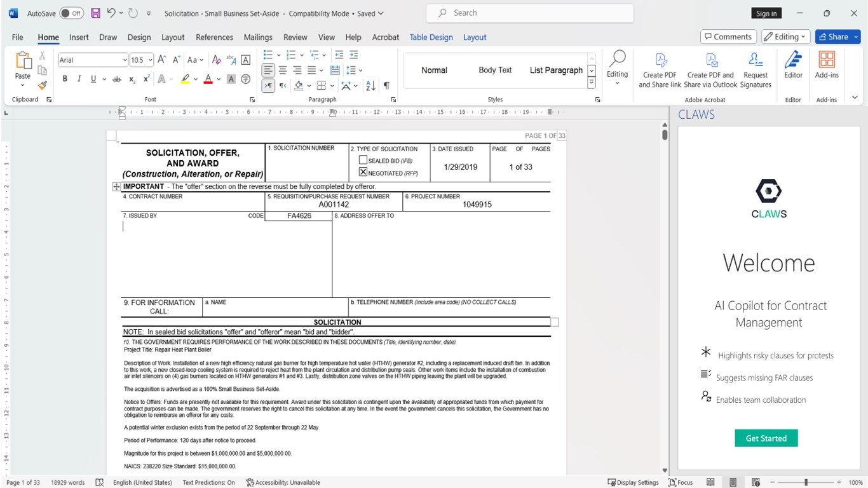The image size is (868, 488).
Task: Apply the Body Text style
Action: [x=495, y=70]
